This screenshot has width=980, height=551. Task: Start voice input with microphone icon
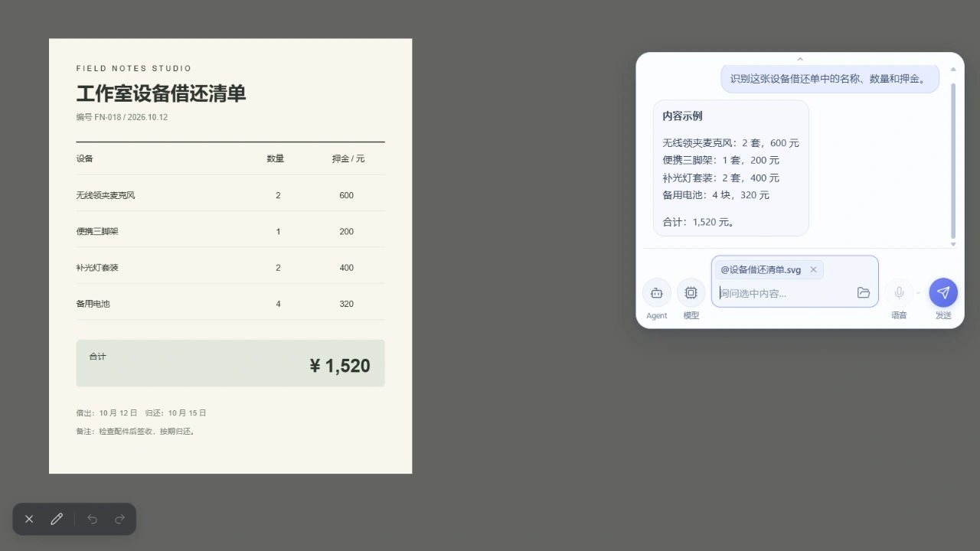(x=900, y=292)
